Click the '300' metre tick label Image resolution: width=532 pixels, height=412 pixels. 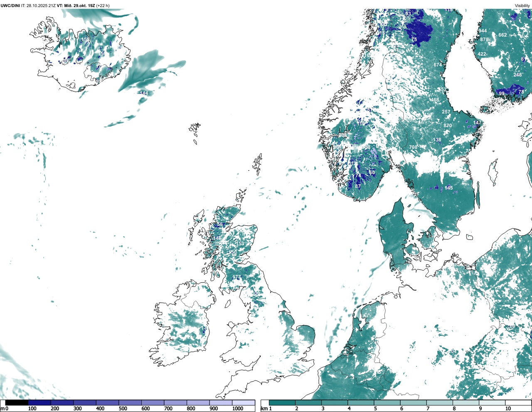click(x=78, y=409)
